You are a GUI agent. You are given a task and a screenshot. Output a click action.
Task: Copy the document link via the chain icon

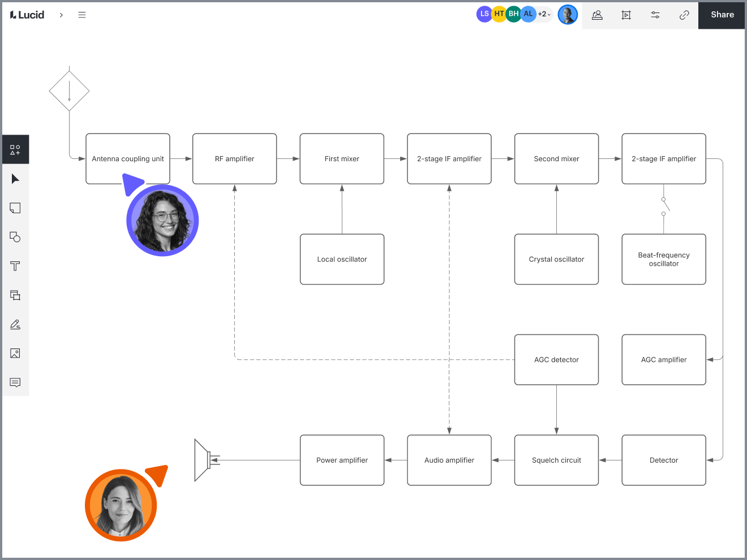tap(684, 15)
